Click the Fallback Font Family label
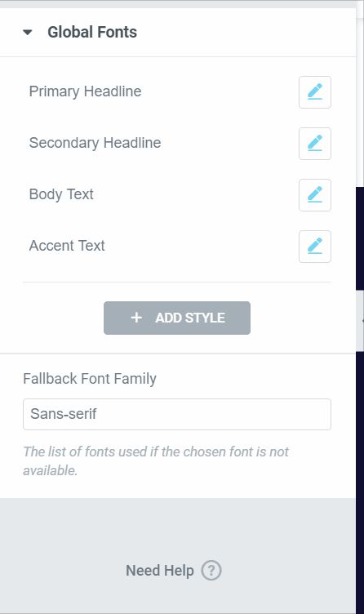This screenshot has width=364, height=614. point(90,379)
